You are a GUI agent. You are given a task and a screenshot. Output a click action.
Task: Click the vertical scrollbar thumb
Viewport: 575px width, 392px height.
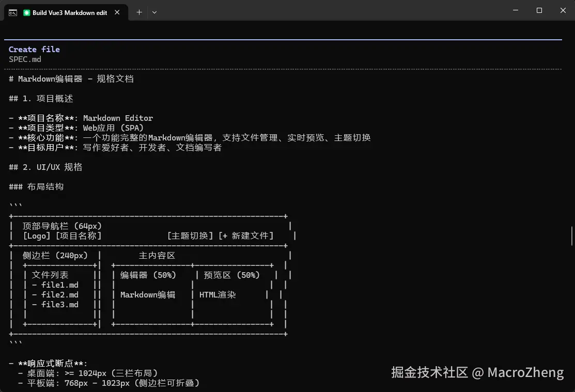572,236
